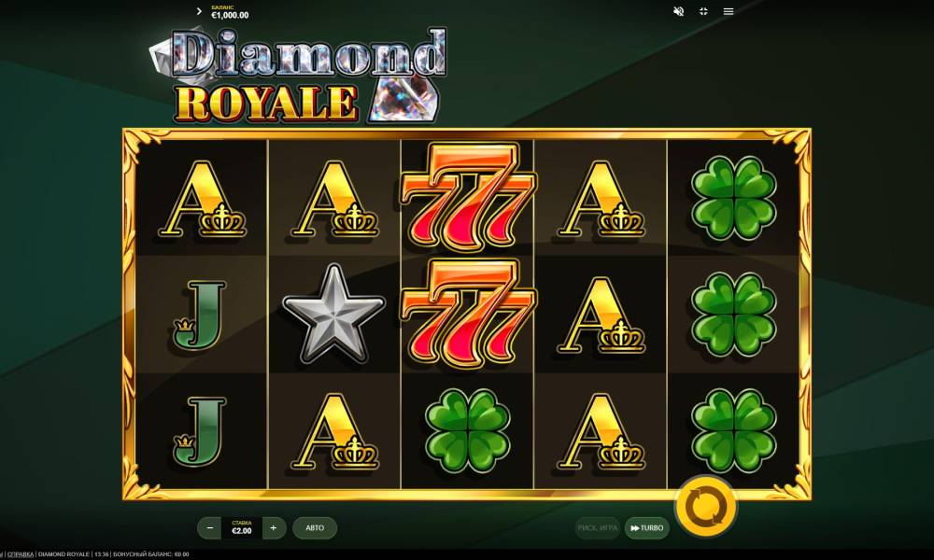The width and height of the screenshot is (934, 560).
Task: Click the top-left A crown symbol
Action: (x=202, y=200)
